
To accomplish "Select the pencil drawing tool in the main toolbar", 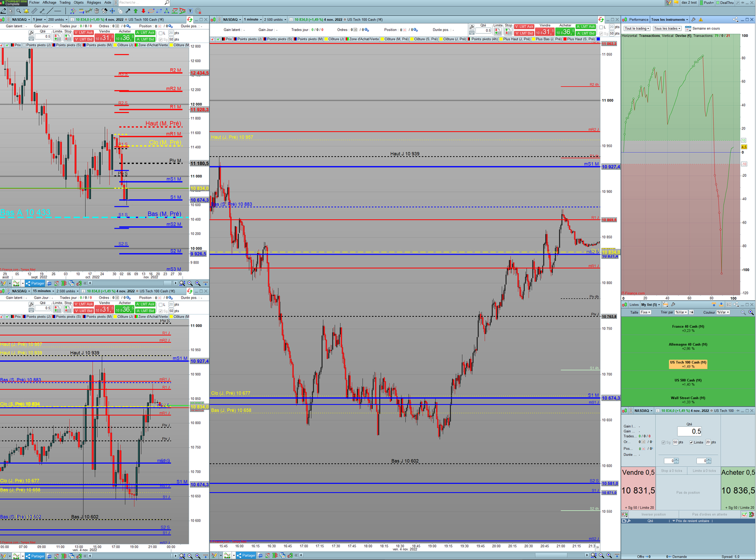I will (x=4, y=10).
